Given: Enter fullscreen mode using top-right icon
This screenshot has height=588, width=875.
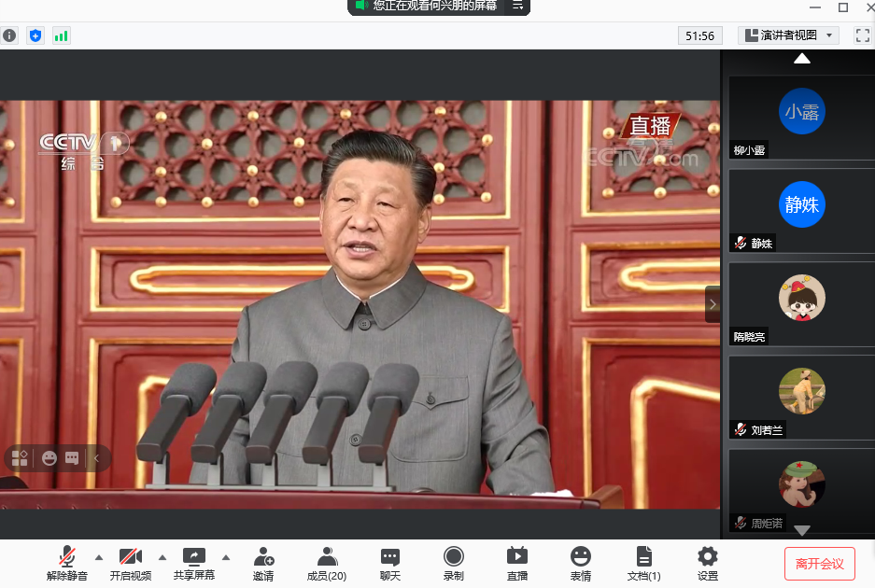Looking at the screenshot, I should [862, 35].
